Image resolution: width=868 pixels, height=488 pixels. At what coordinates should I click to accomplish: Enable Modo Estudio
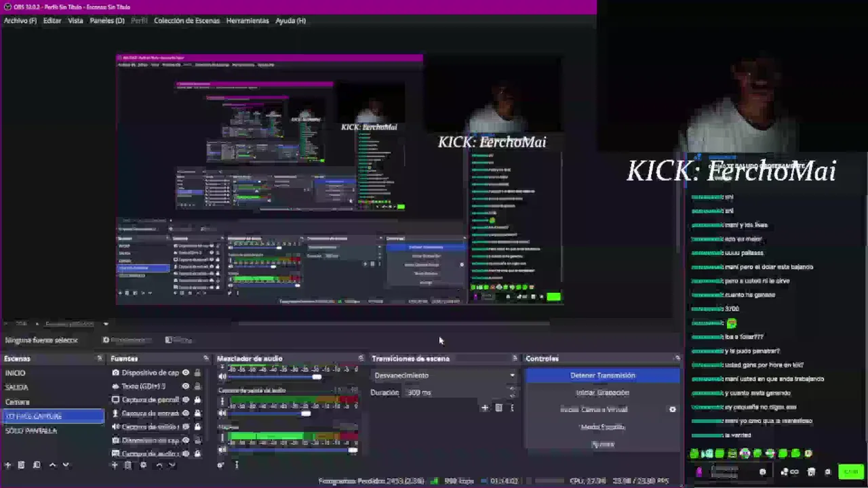(602, 427)
